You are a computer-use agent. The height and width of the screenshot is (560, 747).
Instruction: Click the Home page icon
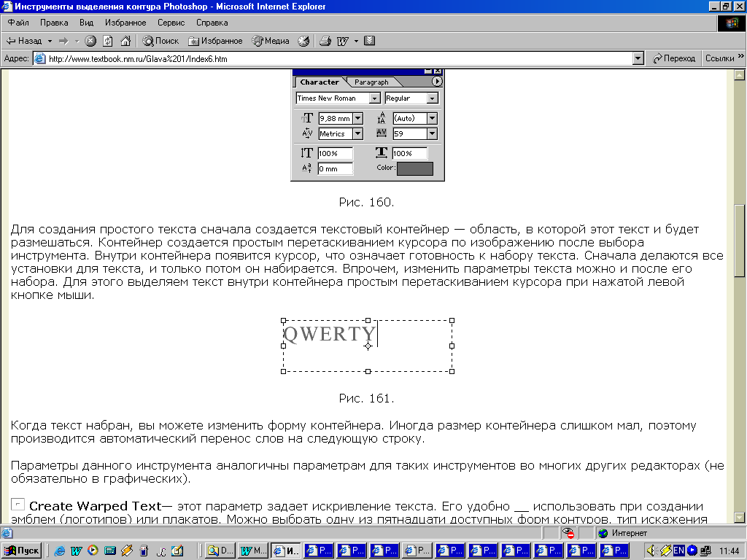point(125,41)
